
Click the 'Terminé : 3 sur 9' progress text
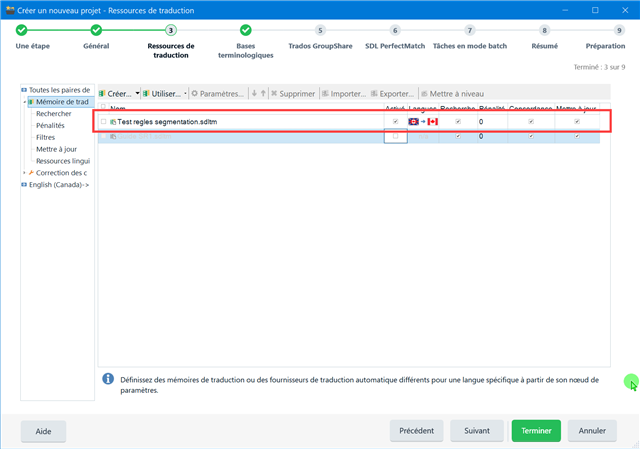[599, 67]
